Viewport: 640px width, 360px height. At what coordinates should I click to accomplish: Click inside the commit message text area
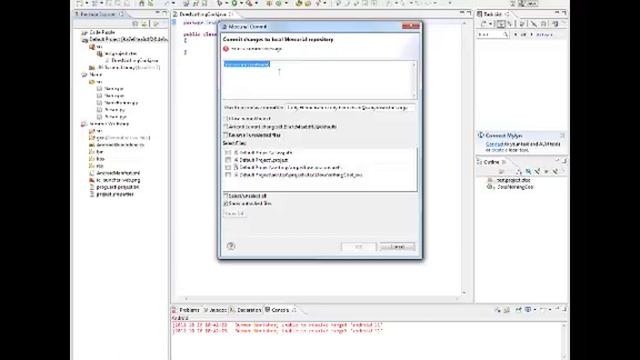coord(318,80)
